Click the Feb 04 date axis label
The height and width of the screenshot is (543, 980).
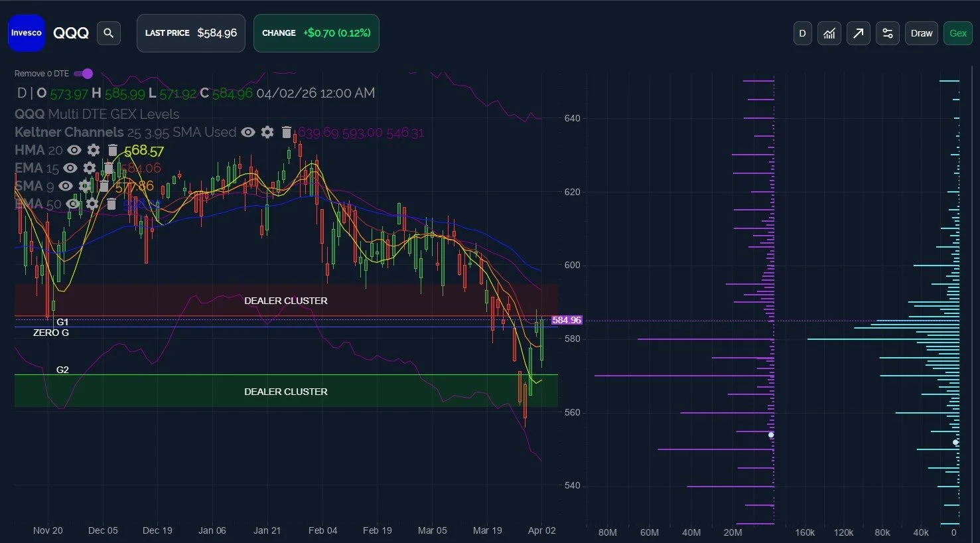pyautogui.click(x=323, y=530)
